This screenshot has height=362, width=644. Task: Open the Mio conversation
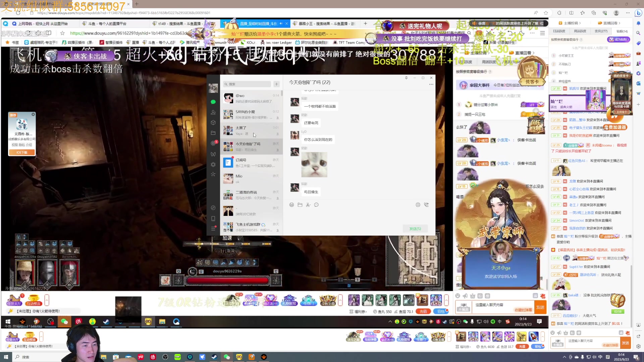[251, 179]
